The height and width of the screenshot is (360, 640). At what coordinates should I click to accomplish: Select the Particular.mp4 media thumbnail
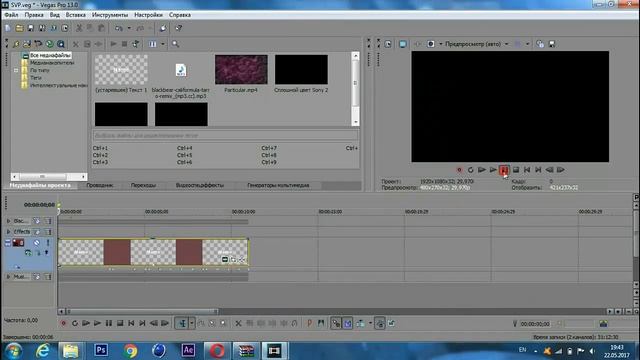241,70
